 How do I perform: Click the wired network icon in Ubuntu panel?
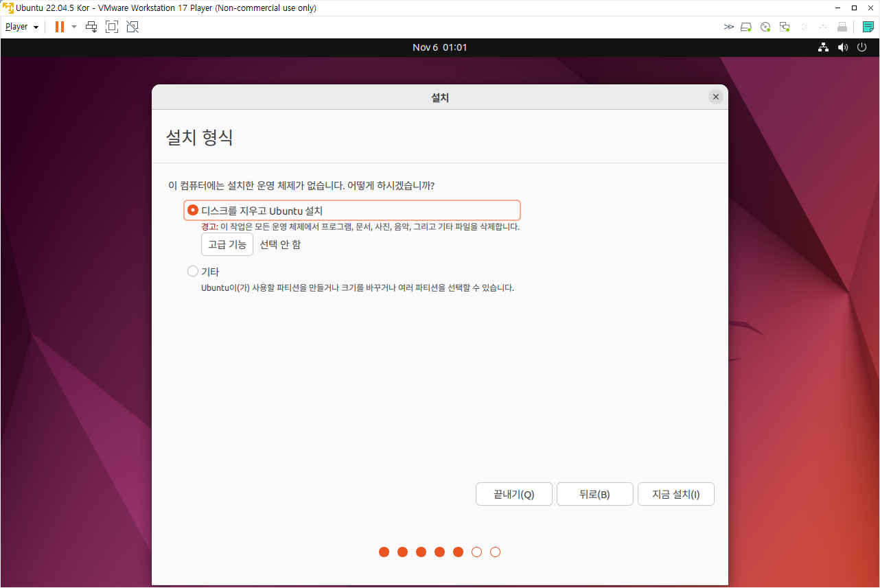point(824,47)
